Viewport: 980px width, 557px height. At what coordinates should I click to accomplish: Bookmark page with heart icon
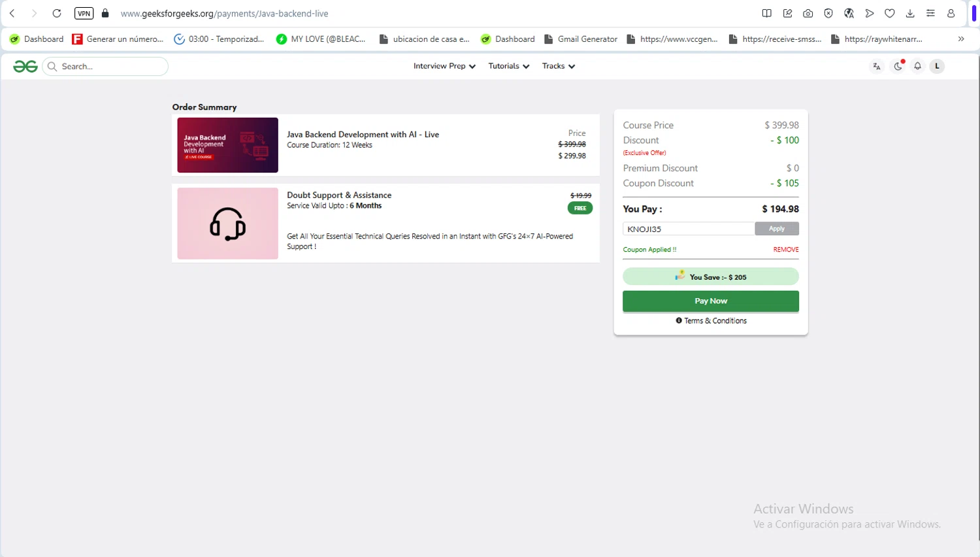(x=890, y=13)
